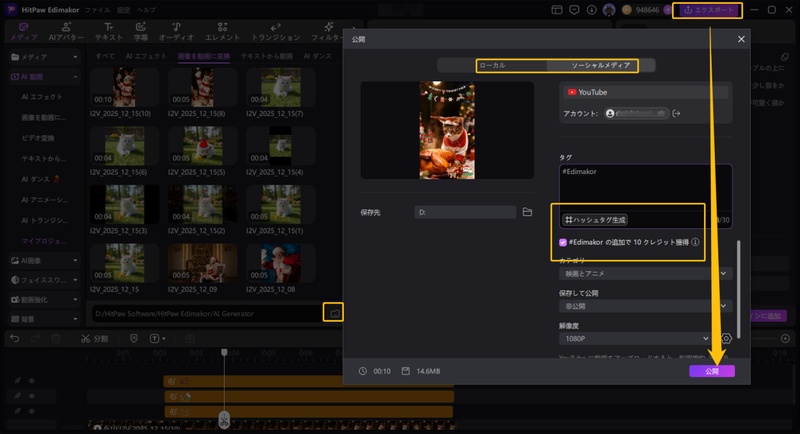Click the info icon beside credit text

[695, 242]
